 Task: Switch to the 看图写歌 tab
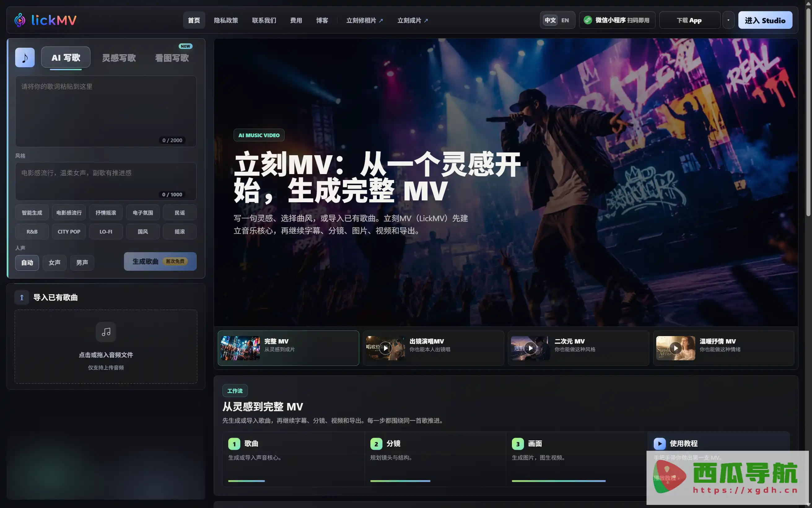172,58
